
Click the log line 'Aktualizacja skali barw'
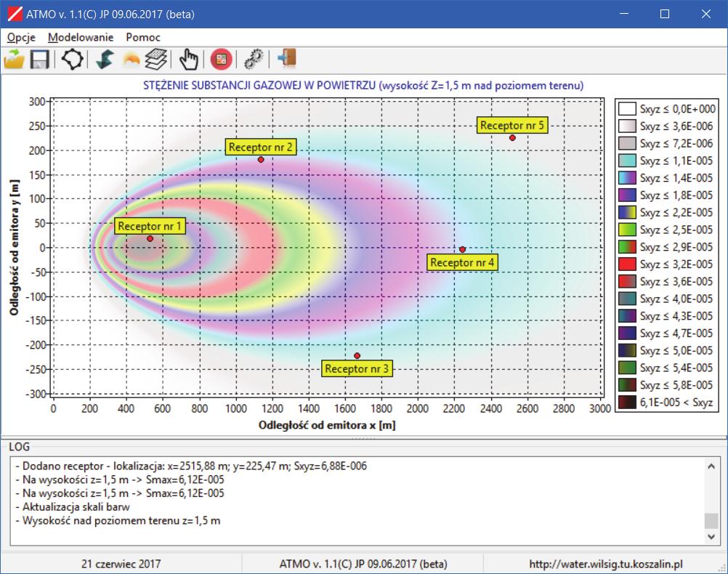[73, 506]
